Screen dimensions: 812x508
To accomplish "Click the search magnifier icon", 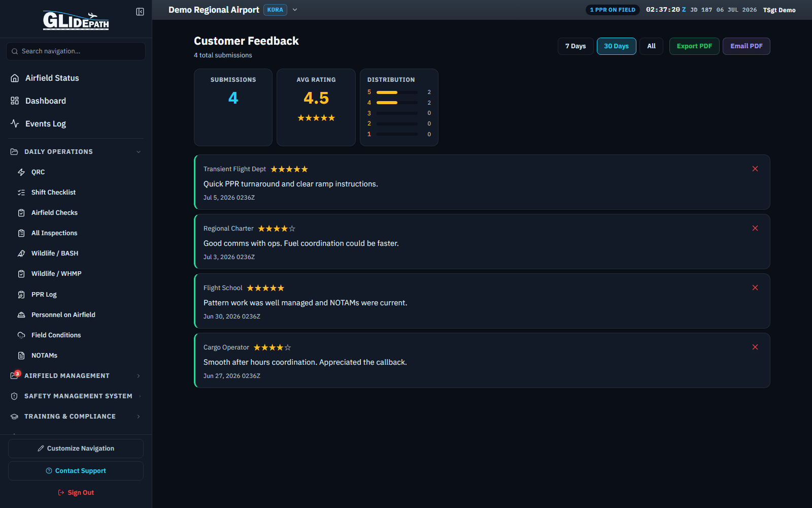I will coord(15,51).
